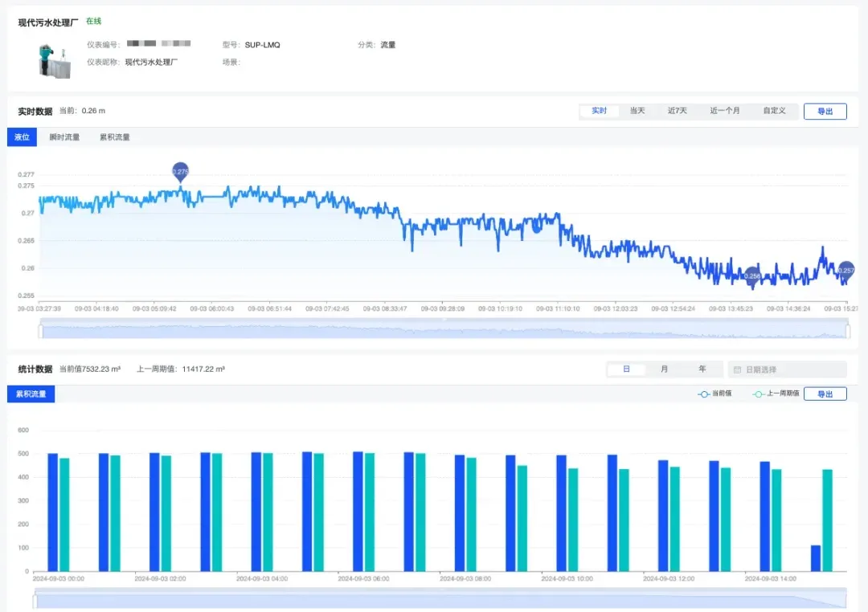Export real-time data with 导出 button
This screenshot has height=612, width=868.
coord(825,112)
